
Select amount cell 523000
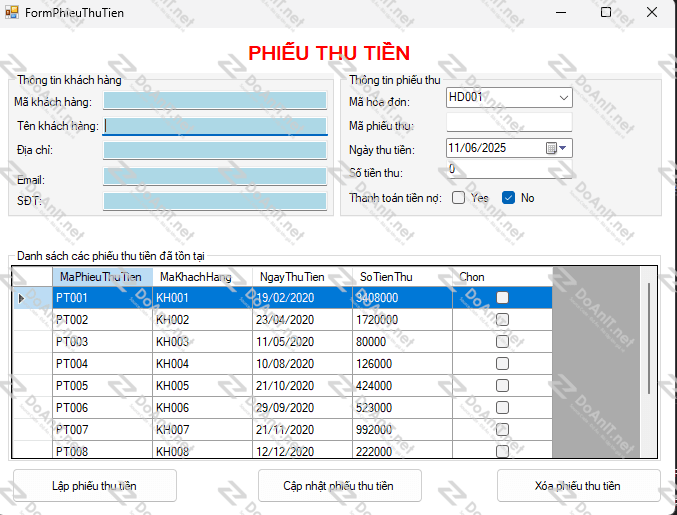[x=402, y=408]
